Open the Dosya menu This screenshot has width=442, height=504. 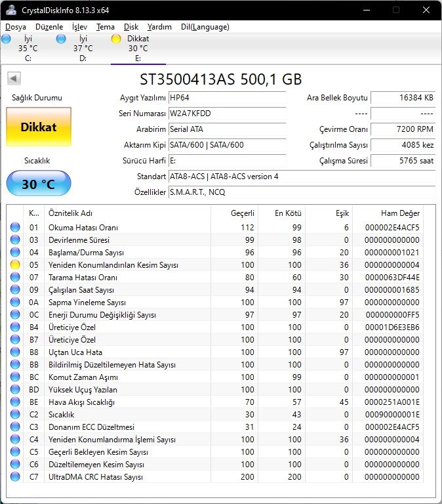pos(16,27)
